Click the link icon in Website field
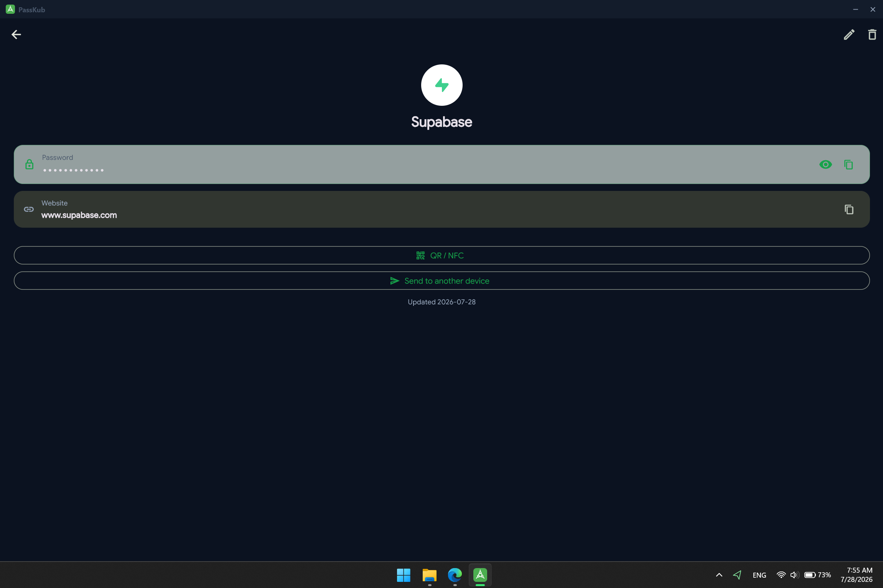 (x=29, y=209)
